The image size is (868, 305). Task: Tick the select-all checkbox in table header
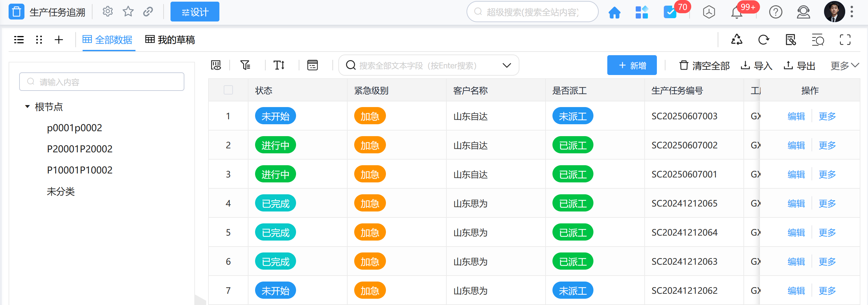228,90
